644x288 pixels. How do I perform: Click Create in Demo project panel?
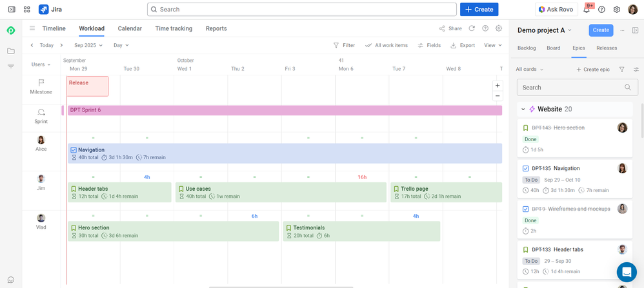[x=601, y=30]
